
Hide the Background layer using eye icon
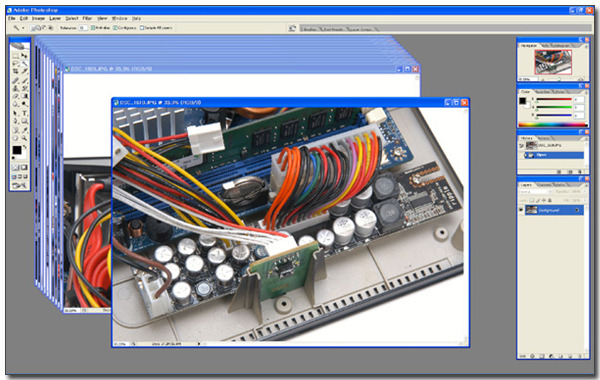521,210
